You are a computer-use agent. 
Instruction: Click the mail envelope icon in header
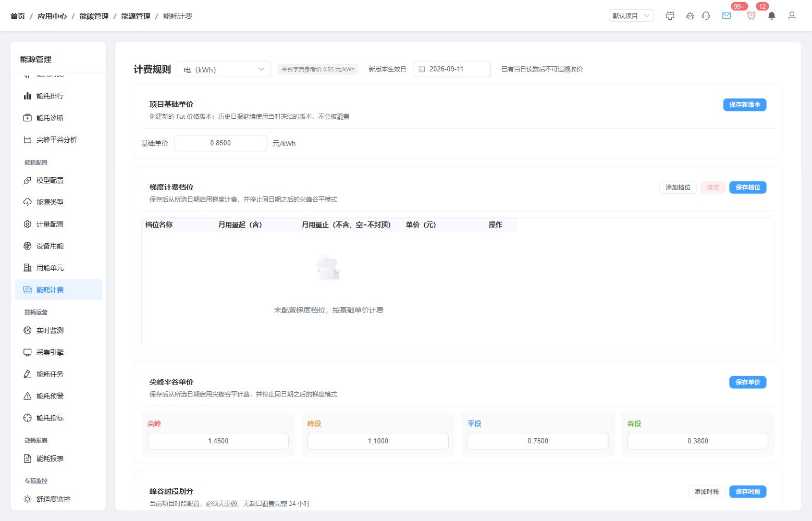(727, 16)
